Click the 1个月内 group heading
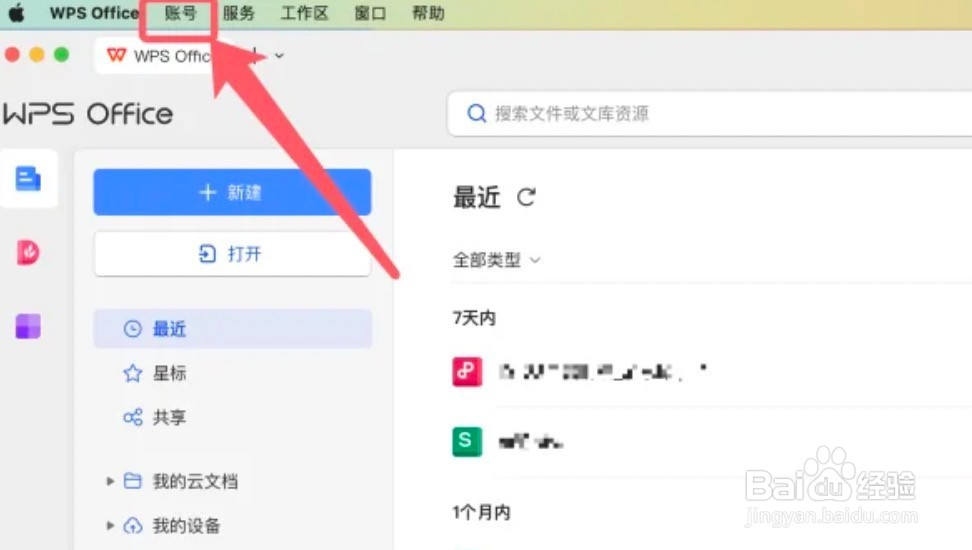This screenshot has height=550, width=972. (x=482, y=512)
